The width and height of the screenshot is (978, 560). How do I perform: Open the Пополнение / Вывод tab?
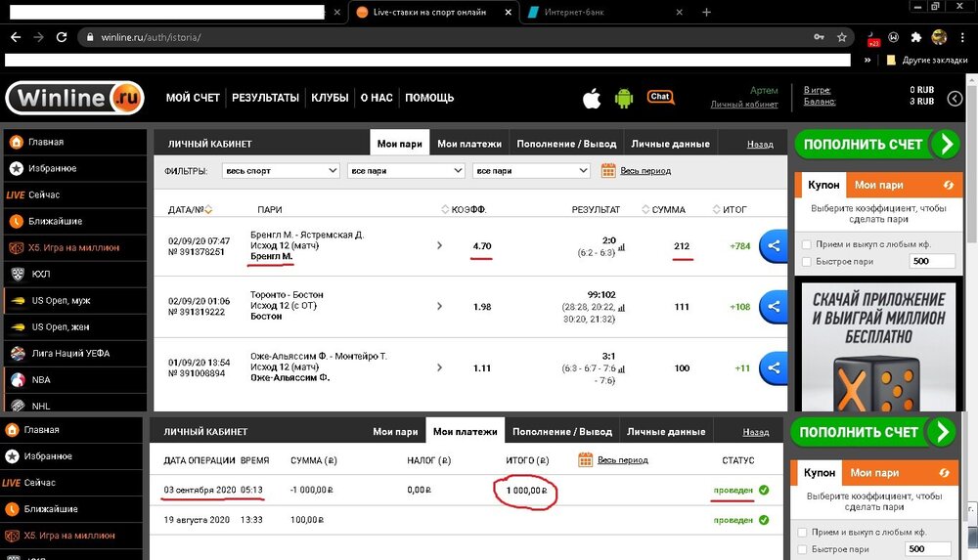[x=567, y=144]
